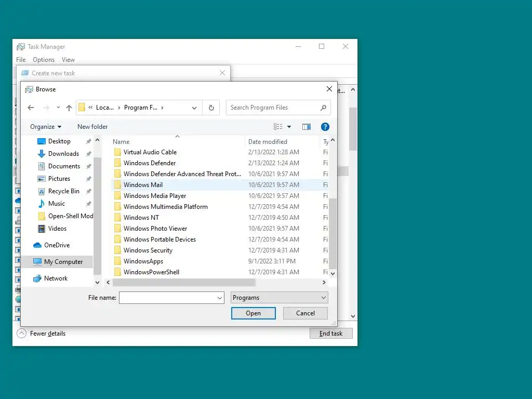Open the Task Manager Options menu
This screenshot has height=399, width=532.
point(44,60)
